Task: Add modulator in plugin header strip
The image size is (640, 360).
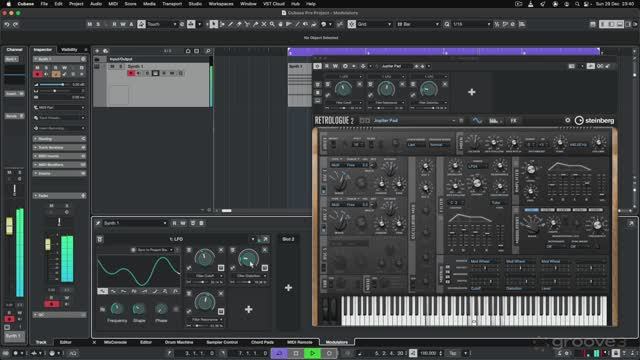Action: 471,92
